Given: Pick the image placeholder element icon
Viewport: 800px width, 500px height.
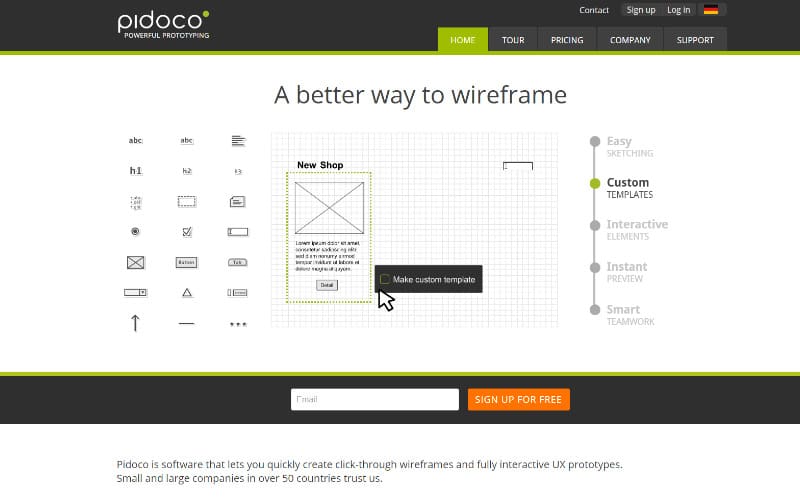Looking at the screenshot, I should (136, 262).
